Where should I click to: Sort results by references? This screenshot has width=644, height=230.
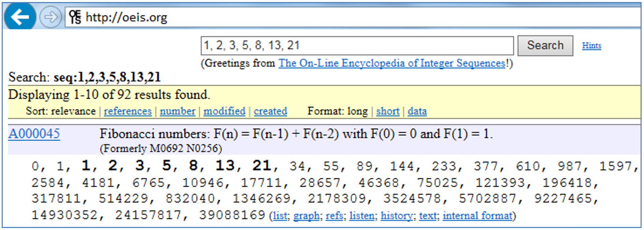(x=128, y=111)
